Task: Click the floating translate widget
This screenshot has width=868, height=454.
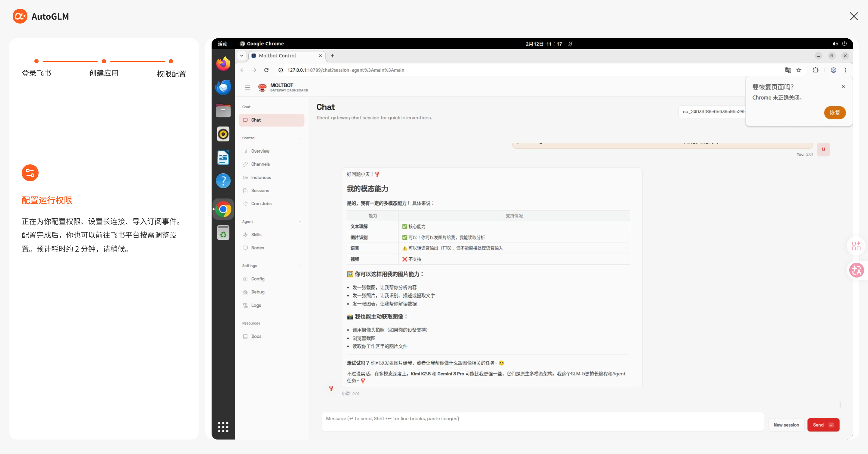Action: pos(856,270)
